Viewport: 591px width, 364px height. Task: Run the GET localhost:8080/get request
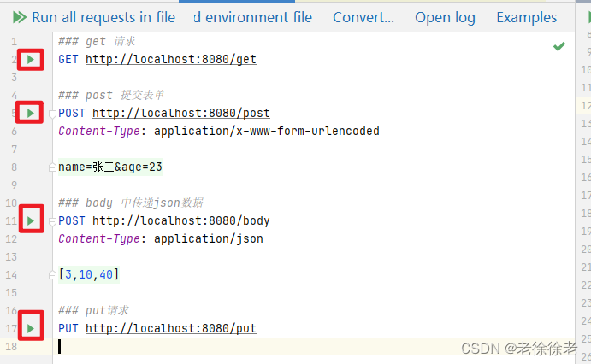(31, 60)
